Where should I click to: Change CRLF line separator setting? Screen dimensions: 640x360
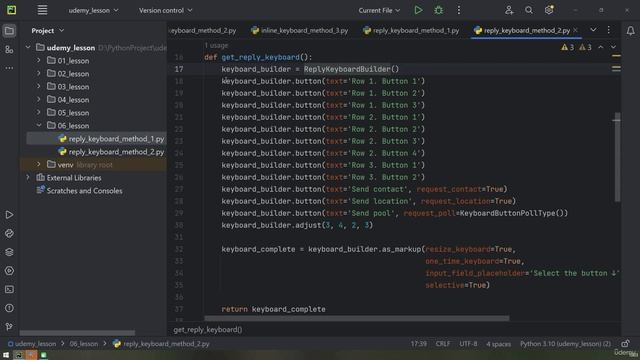point(443,344)
